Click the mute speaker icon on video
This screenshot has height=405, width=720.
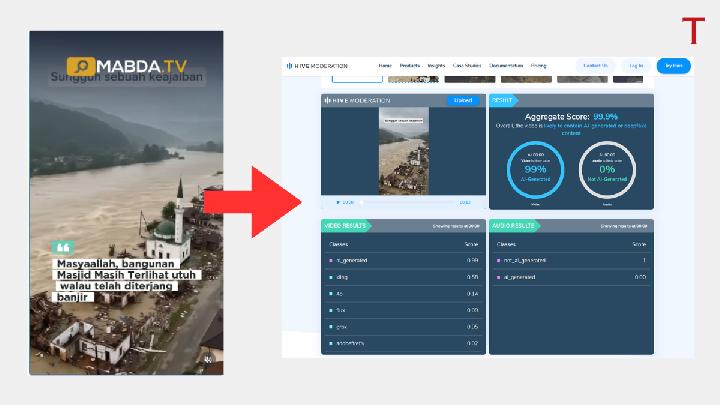click(208, 358)
